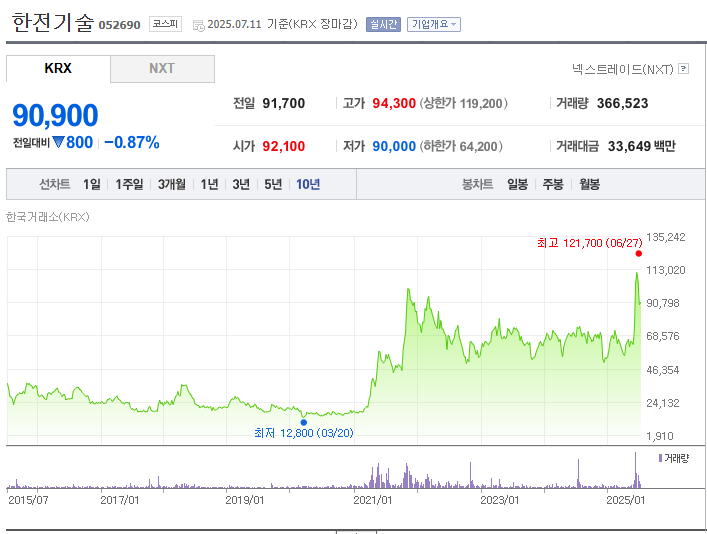Click the 실시간 real-time button
This screenshot has width=707, height=534.
click(383, 24)
